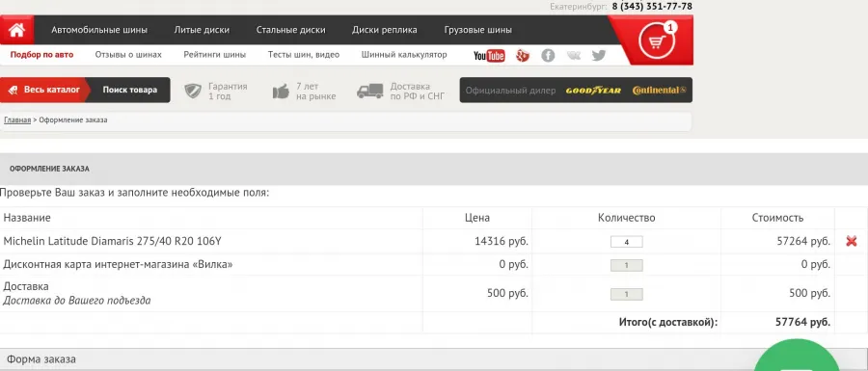Open Литые диски menu
The height and width of the screenshot is (371, 868).
[202, 30]
